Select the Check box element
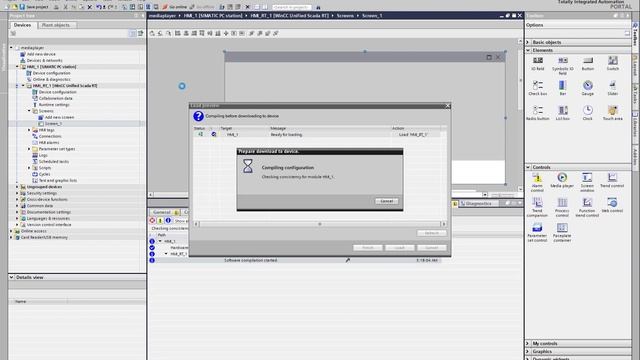Screen dimensions: 640x360 [x=538, y=88]
